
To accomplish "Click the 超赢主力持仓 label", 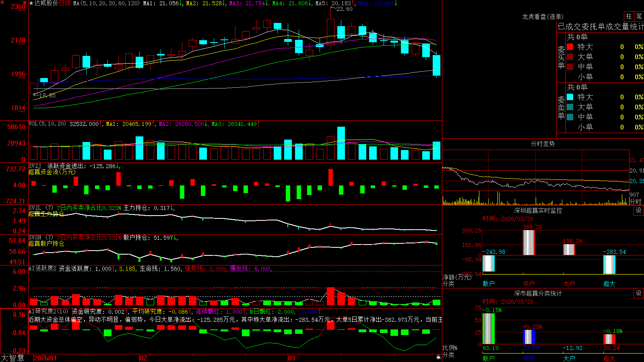I will click(x=46, y=214).
